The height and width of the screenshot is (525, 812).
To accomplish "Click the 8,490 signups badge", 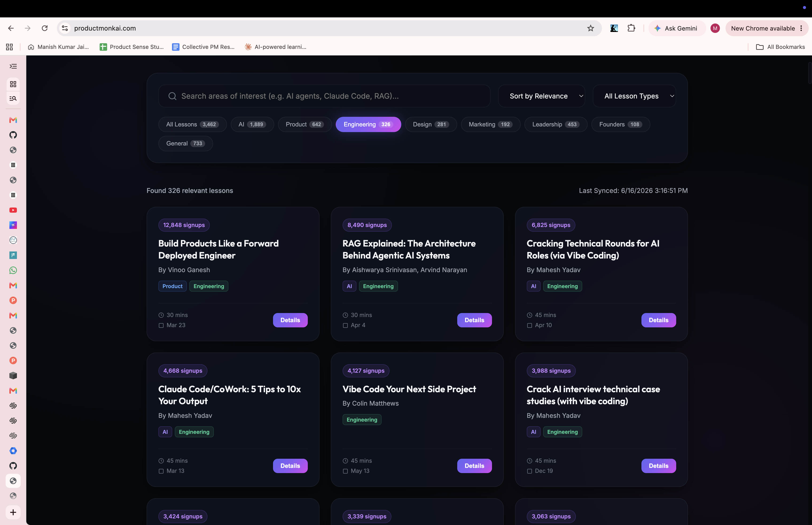I will (367, 225).
